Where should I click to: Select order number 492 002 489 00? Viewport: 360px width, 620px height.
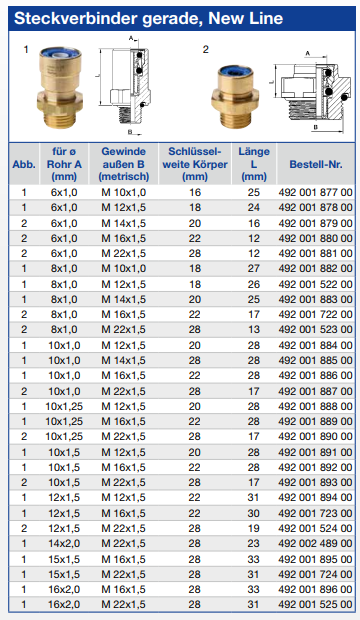tap(315, 544)
